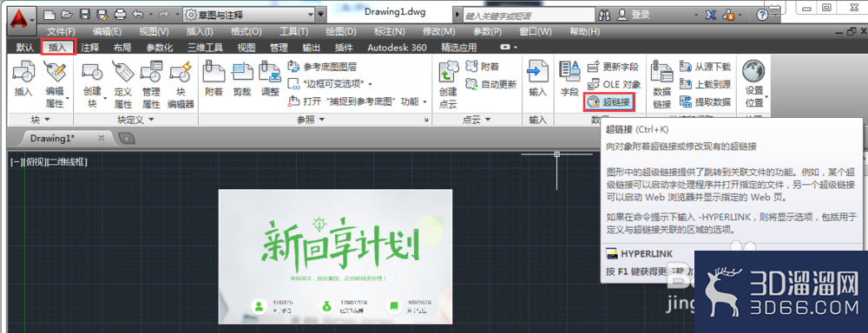The image size is (868, 333).
Task: Click the 输入 import icon
Action: click(x=537, y=72)
